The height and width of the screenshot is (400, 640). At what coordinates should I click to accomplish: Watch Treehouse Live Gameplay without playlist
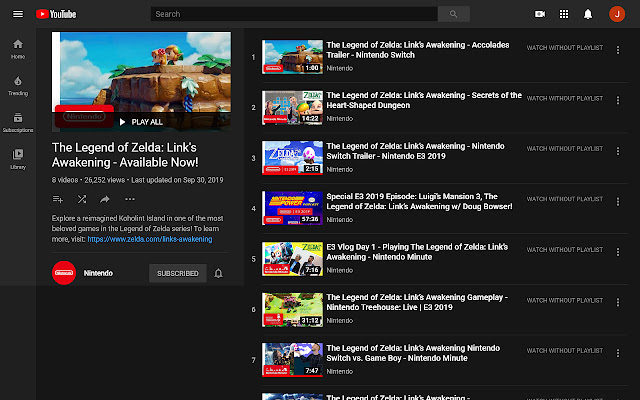point(564,300)
